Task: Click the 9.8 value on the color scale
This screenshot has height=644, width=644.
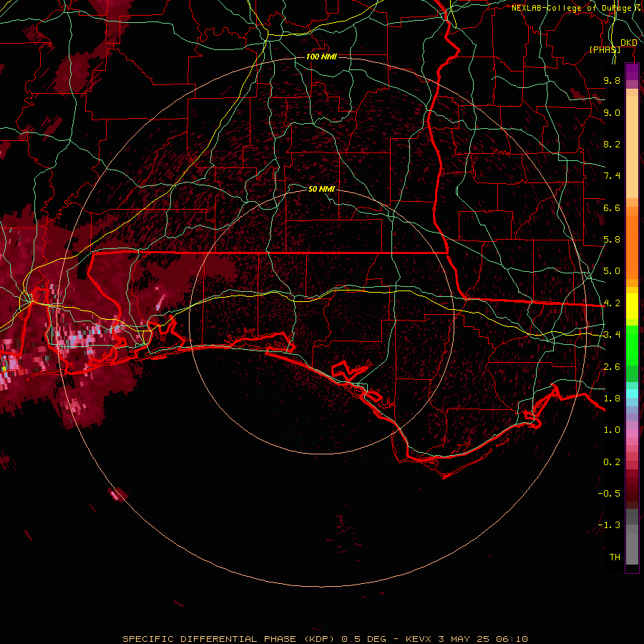Action: [x=612, y=80]
